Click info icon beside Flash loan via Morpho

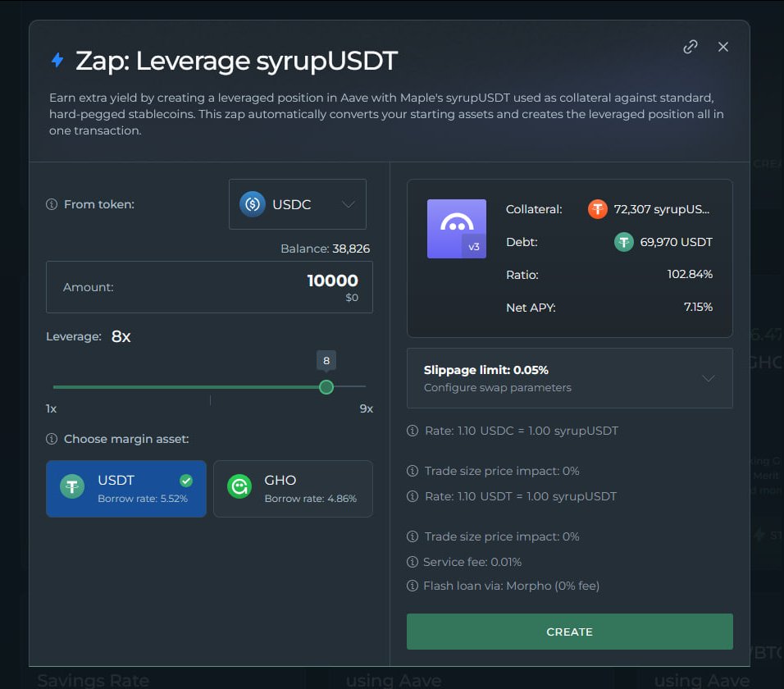click(x=413, y=586)
